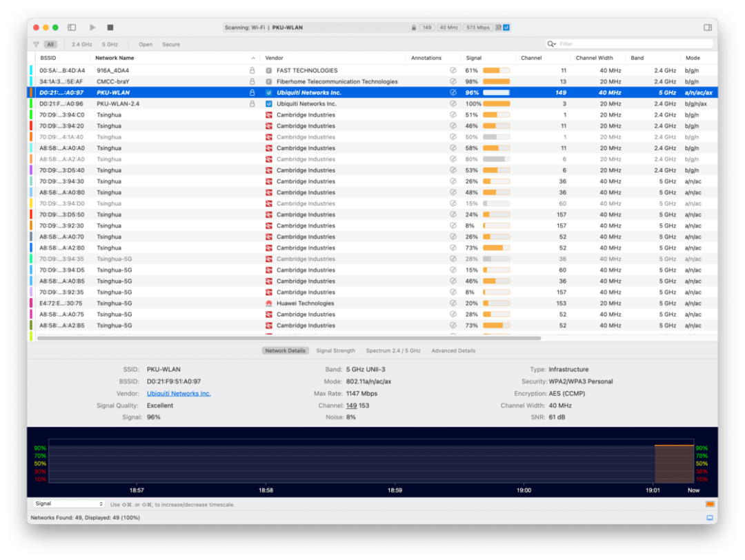Toggle the left sidebar panel icon

(72, 28)
